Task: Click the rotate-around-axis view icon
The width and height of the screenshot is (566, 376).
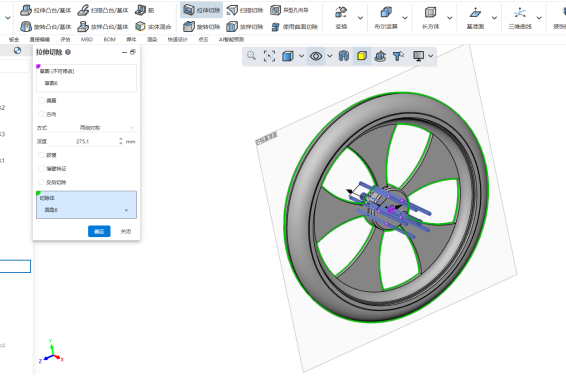Action: [380, 56]
